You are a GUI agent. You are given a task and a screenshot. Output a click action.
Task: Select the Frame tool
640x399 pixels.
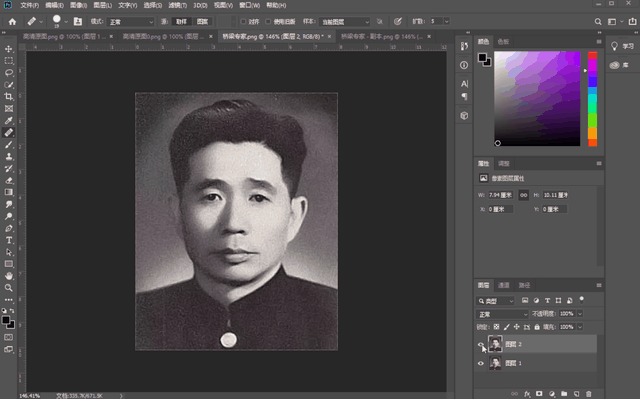click(9, 109)
